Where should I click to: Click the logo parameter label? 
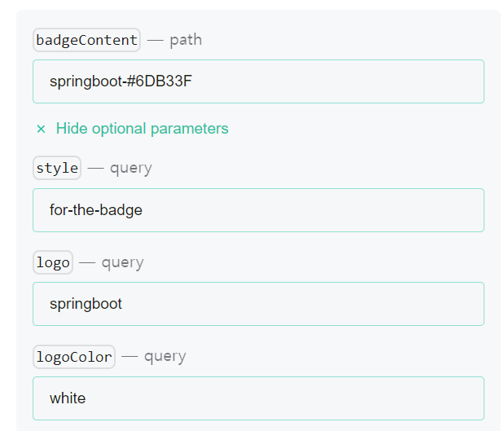[53, 262]
